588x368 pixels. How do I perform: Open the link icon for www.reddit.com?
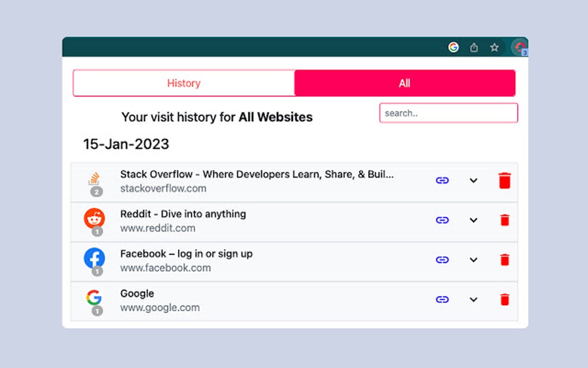(442, 220)
